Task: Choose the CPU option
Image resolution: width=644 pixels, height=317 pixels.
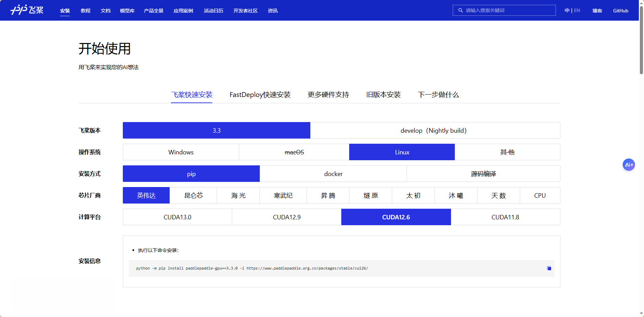Action: point(540,195)
